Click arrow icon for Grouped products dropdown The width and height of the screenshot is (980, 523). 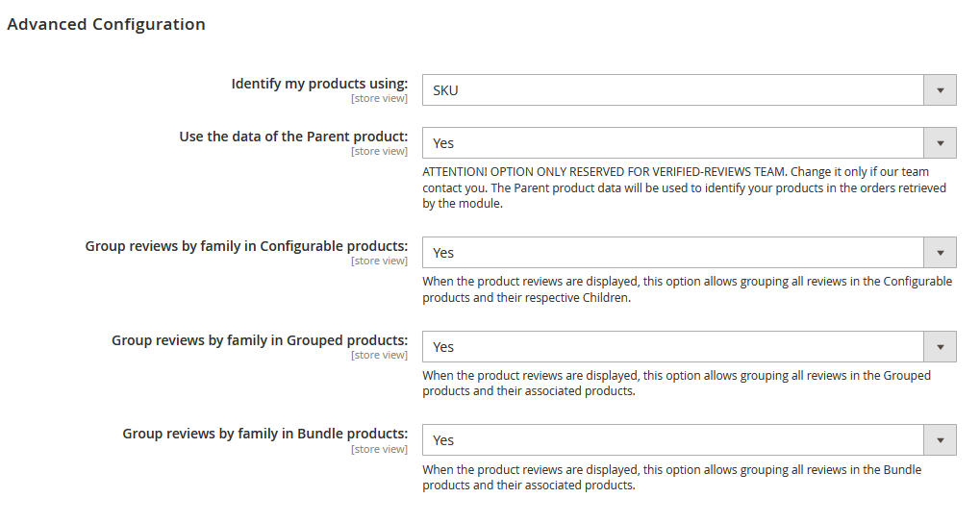click(x=940, y=347)
